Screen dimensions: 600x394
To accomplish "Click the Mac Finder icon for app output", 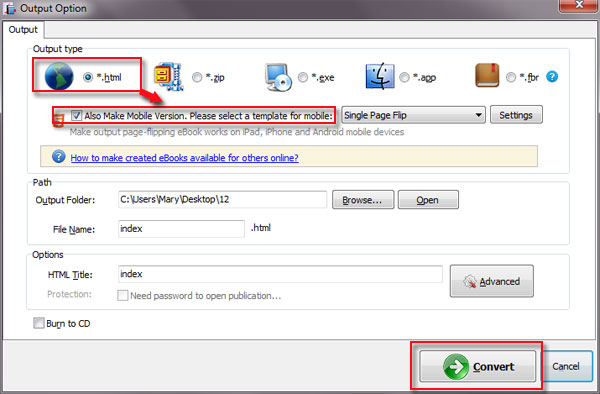I will (x=380, y=77).
